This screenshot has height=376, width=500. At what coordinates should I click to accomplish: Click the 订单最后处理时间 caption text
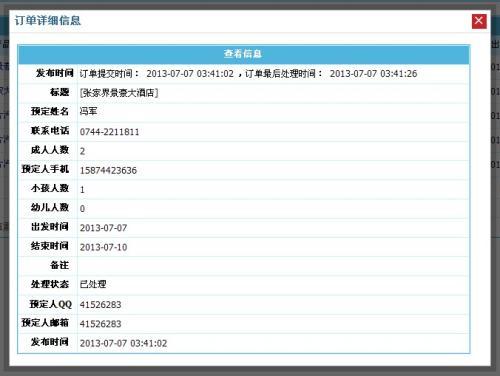coord(283,74)
